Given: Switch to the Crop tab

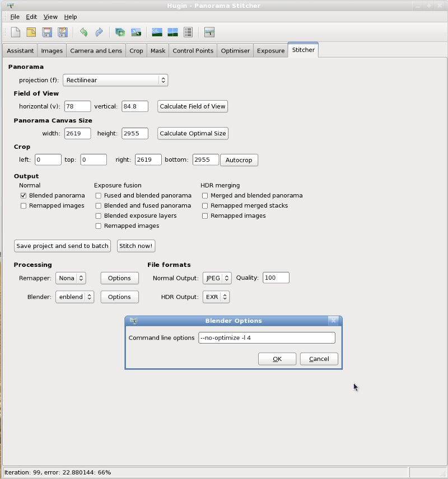Looking at the screenshot, I should click(x=136, y=51).
